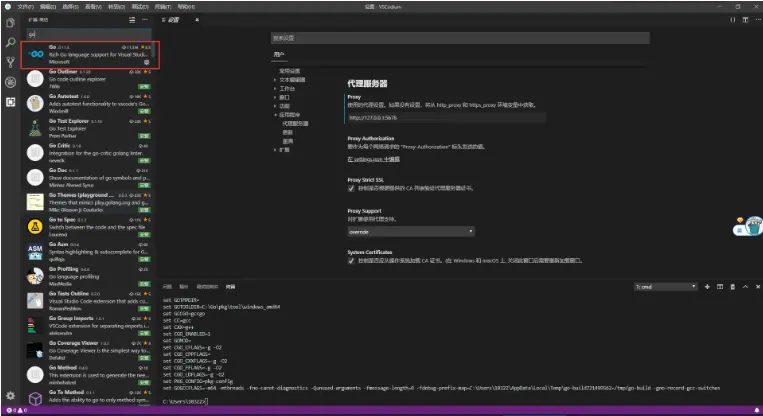Click the Proxy URL input field

pos(410,115)
